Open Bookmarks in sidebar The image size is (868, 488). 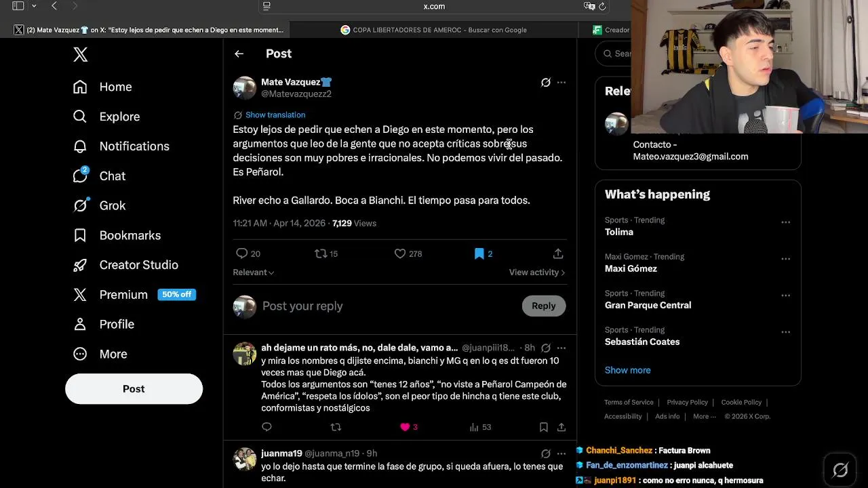click(x=116, y=235)
